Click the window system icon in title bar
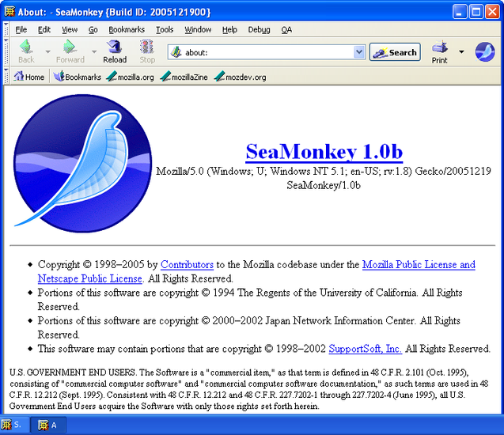 [9, 12]
